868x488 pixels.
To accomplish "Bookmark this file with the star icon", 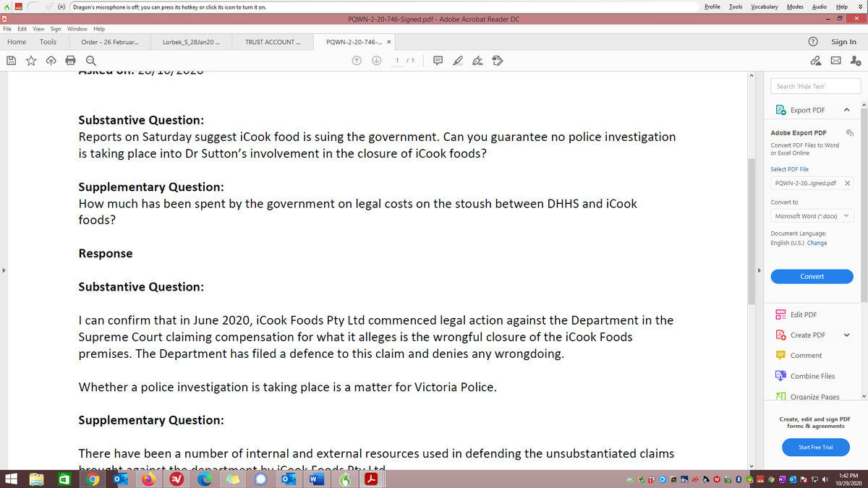I will coord(30,61).
